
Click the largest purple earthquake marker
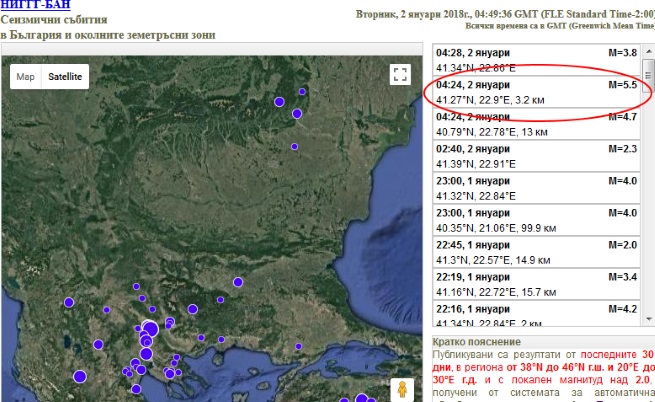[x=150, y=329]
